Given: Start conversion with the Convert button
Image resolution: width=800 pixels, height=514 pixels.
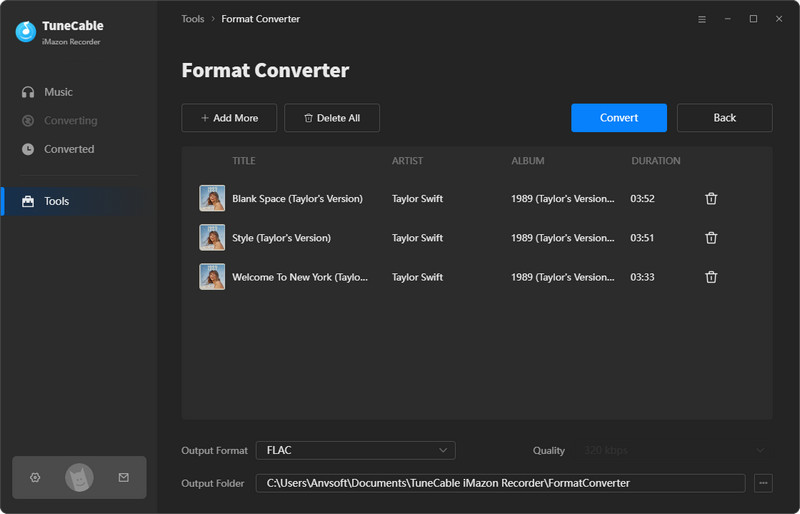Looking at the screenshot, I should click(x=619, y=118).
